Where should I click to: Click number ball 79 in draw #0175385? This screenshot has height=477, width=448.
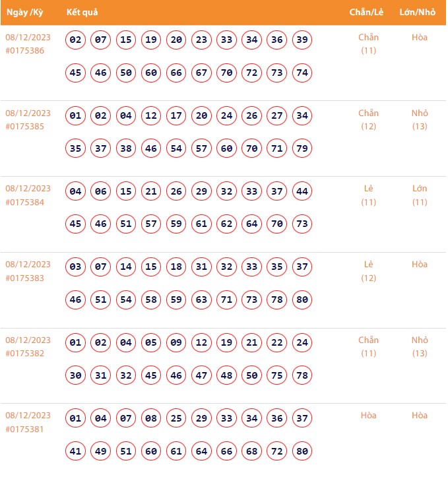tap(302, 148)
